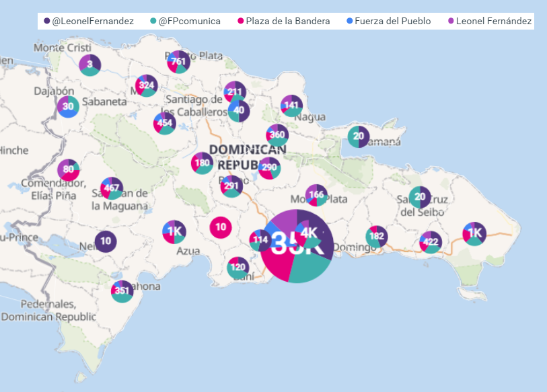Screen dimensions: 547x392
Task: Click the 422 pie cluster marker
Action: point(431,242)
